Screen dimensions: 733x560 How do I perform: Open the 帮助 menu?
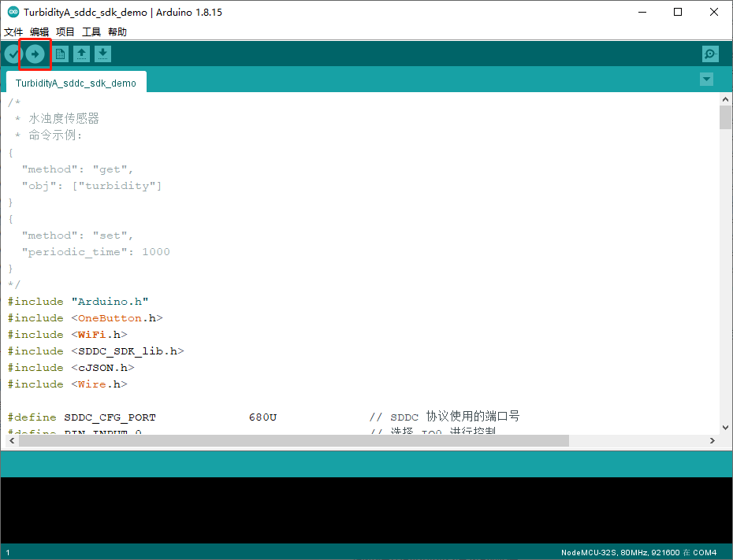point(117,32)
